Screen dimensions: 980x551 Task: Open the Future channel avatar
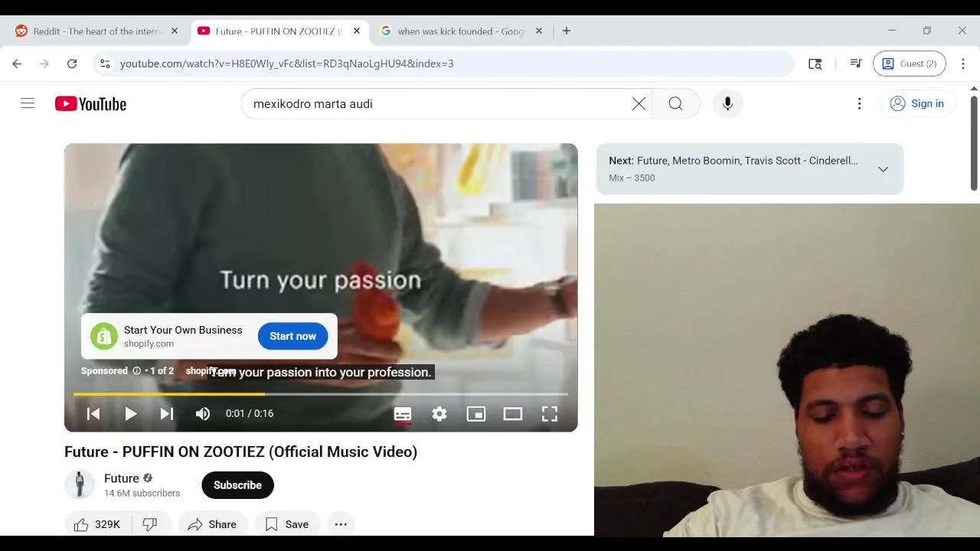click(x=80, y=484)
